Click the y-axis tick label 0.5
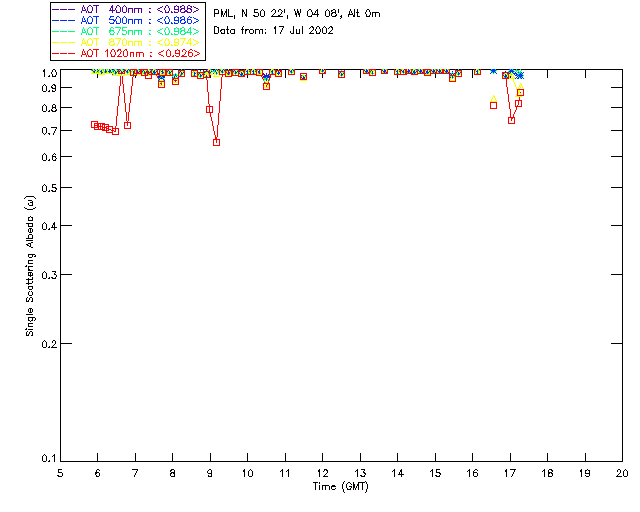 pos(49,188)
